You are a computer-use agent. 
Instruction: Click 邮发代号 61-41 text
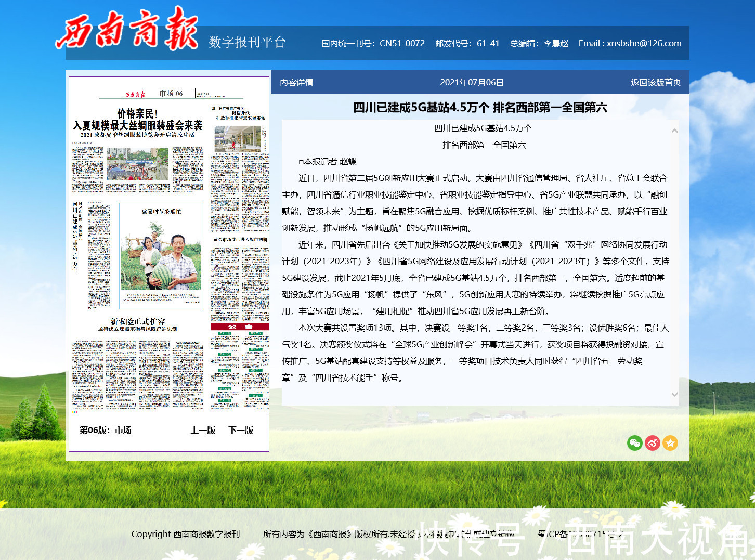point(467,43)
